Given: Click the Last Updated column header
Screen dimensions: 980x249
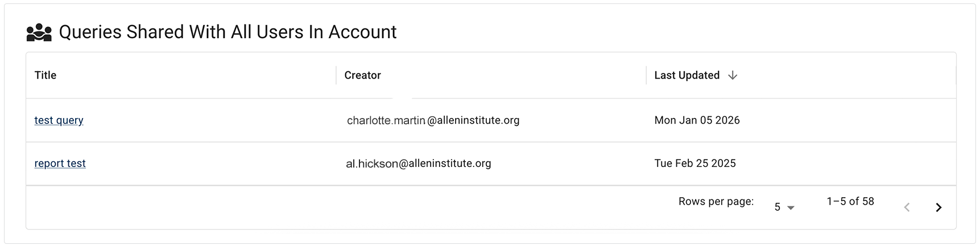Looking at the screenshot, I should [x=687, y=75].
